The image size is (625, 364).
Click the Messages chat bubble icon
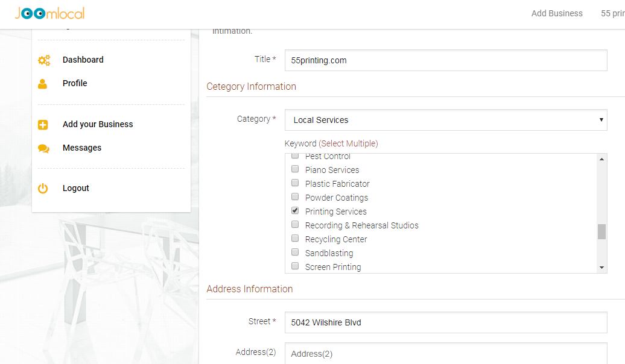click(43, 148)
